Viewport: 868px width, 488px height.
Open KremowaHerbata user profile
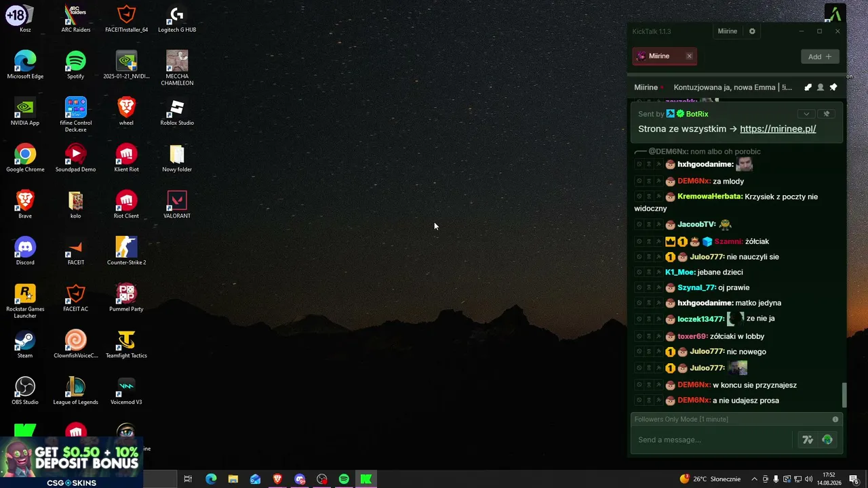710,197
